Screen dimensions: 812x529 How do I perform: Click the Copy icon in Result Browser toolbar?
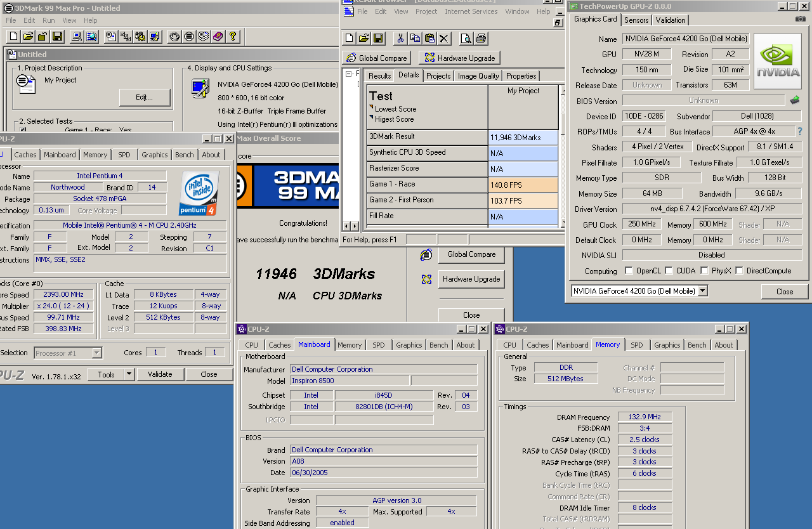tap(415, 39)
